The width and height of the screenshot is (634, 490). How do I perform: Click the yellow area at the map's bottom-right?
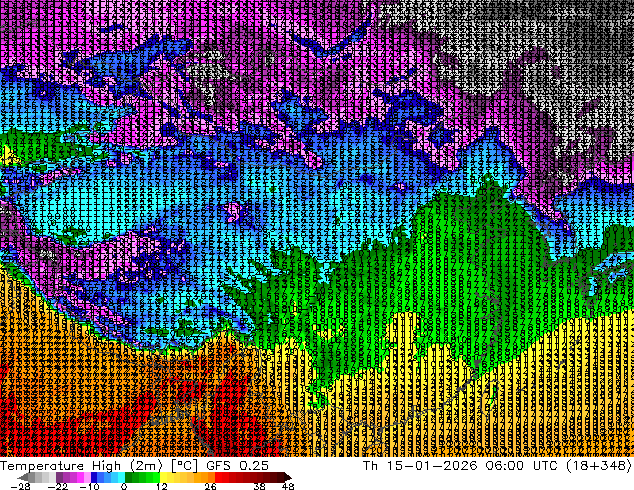point(560,400)
